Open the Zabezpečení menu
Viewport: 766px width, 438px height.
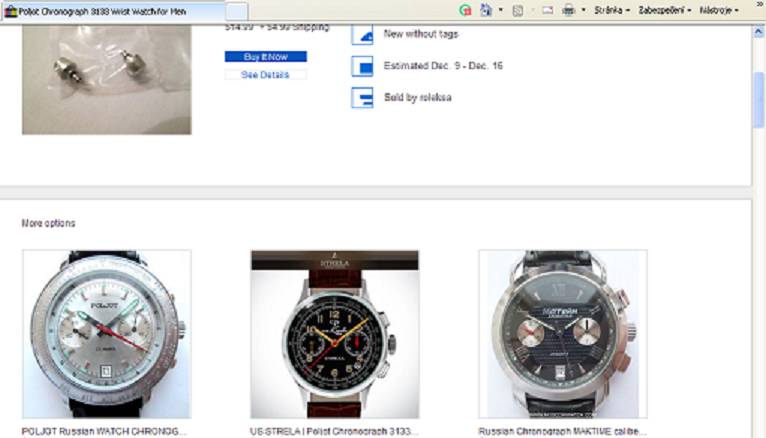[661, 10]
